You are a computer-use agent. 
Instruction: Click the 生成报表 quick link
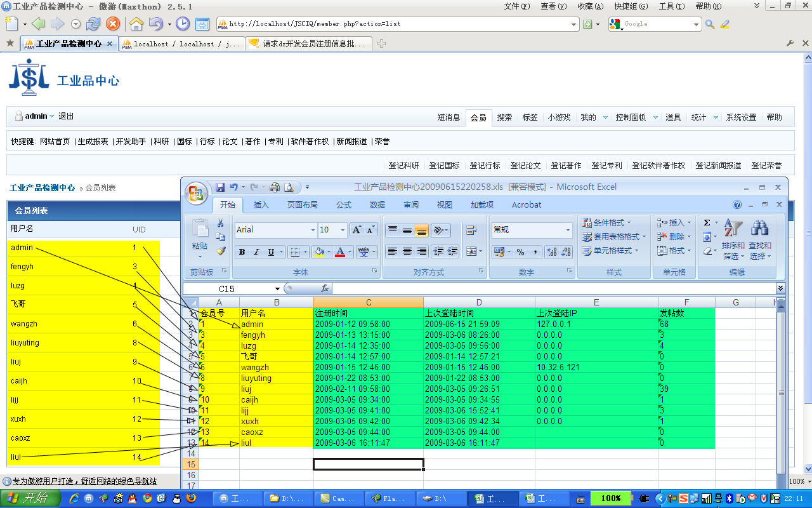tap(93, 142)
